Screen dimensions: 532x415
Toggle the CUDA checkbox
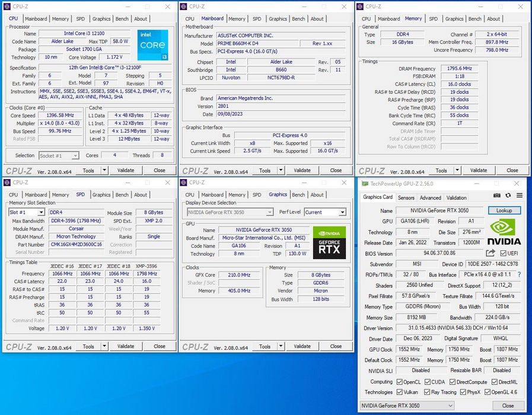[428, 382]
